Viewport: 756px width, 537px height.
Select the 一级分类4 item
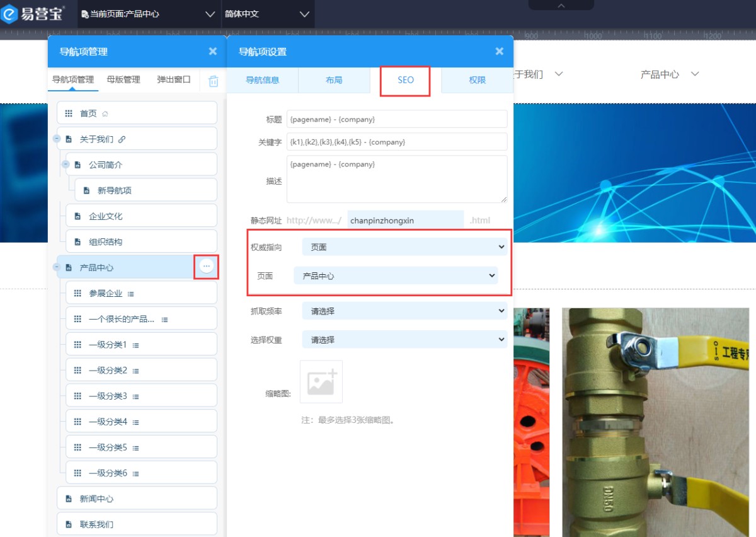(141, 422)
